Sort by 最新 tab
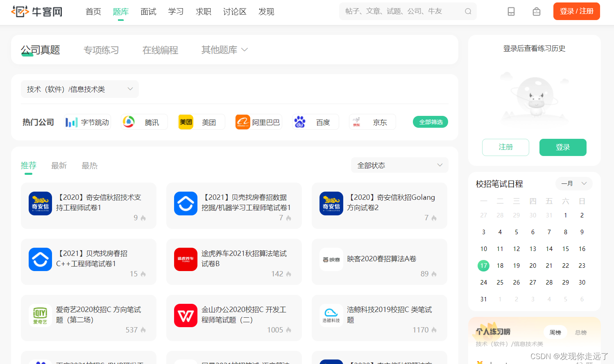The width and height of the screenshot is (614, 364). click(59, 165)
